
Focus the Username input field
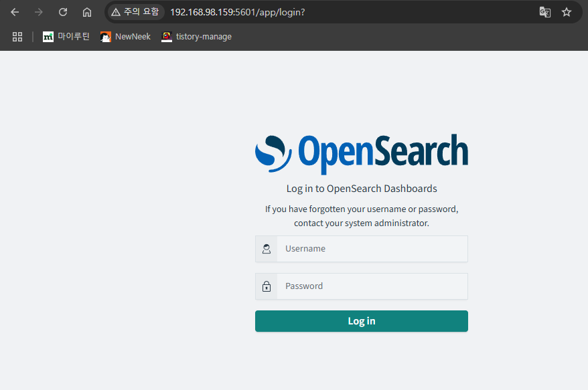click(x=372, y=249)
